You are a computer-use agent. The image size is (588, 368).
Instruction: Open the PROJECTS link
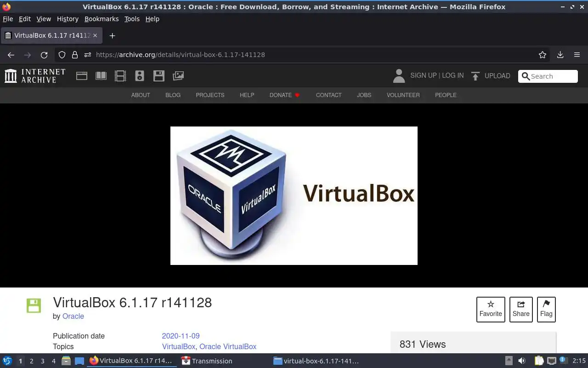(x=210, y=95)
